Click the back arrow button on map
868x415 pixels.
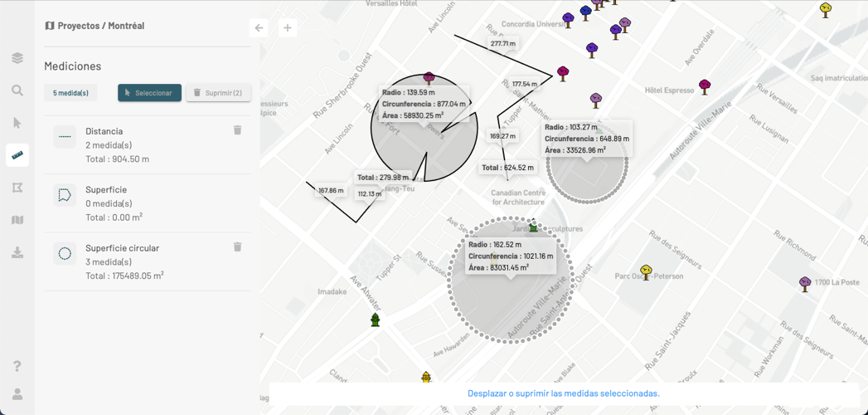259,28
